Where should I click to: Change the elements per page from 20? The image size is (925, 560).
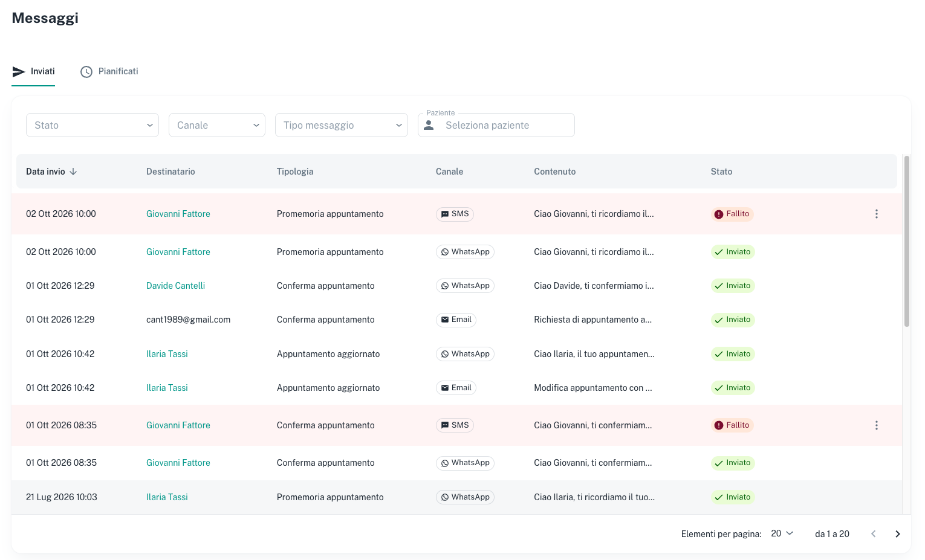click(782, 533)
